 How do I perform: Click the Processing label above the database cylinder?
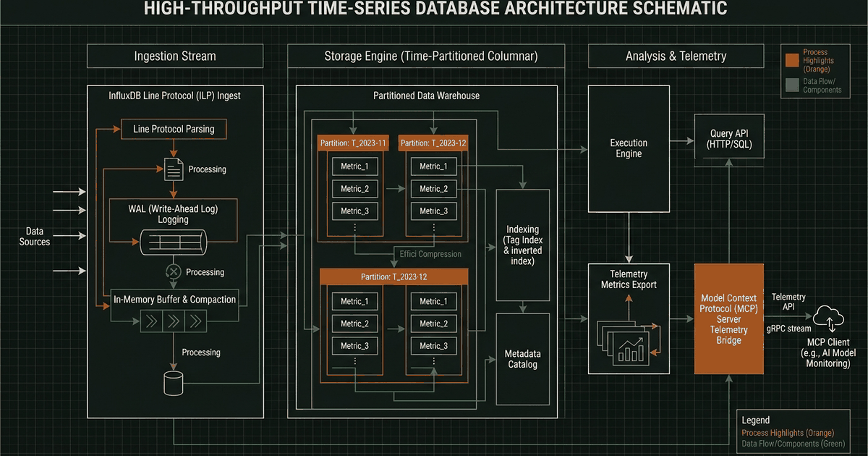coord(201,352)
